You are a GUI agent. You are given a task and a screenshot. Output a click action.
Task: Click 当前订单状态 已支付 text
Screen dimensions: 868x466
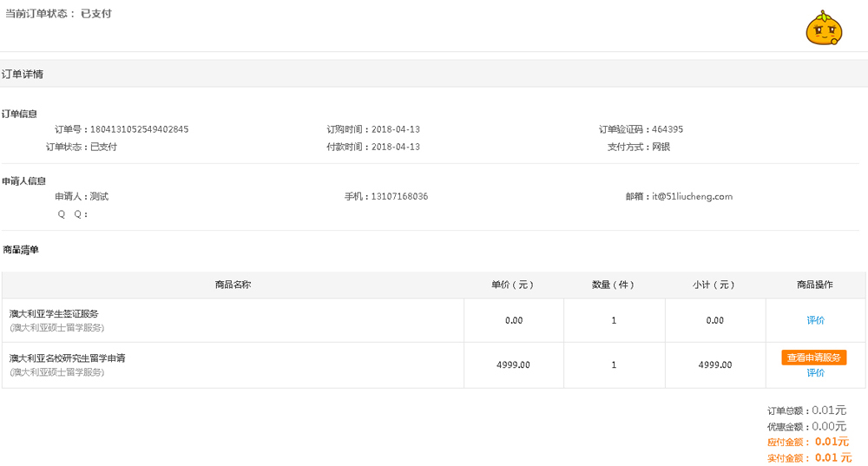[x=58, y=14]
